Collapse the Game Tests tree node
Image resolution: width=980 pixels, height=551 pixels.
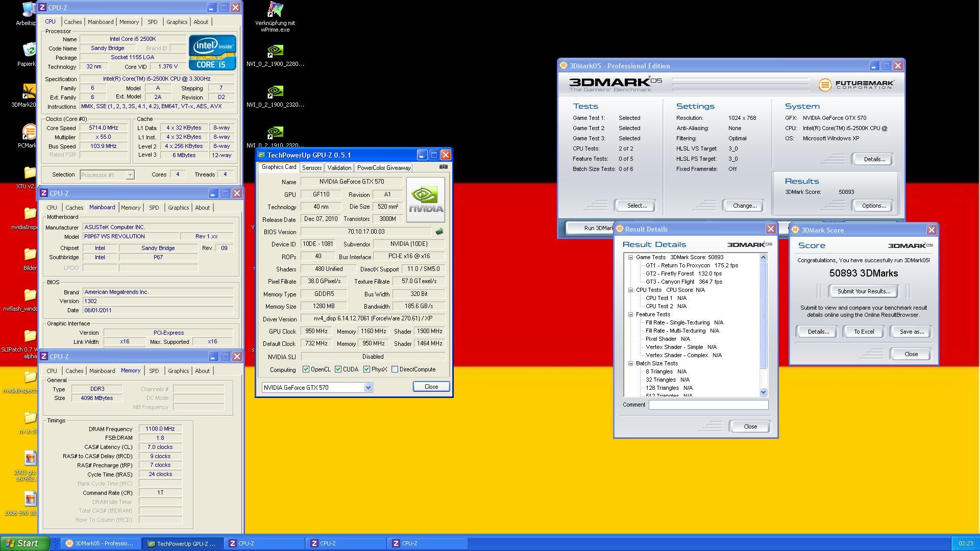tap(630, 258)
